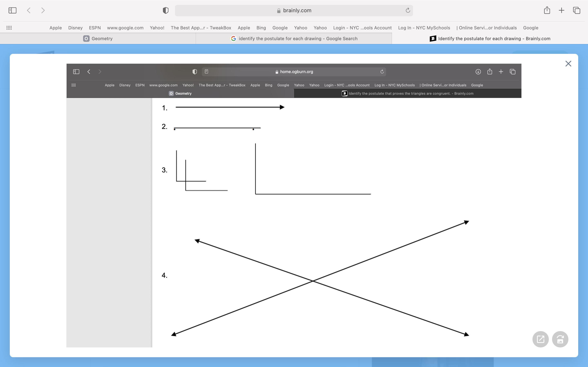Click the forward navigation arrow
This screenshot has width=588, height=367.
click(x=43, y=10)
